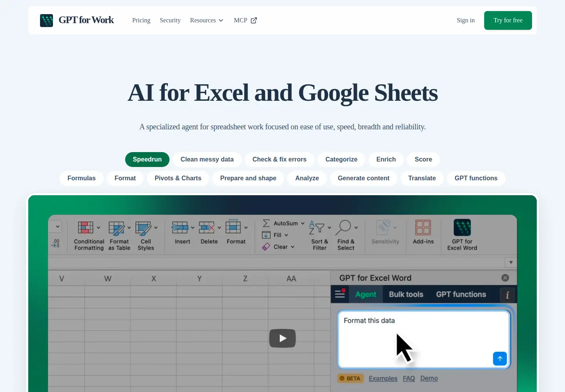This screenshot has height=392, width=565.
Task: Select the Categorize tab
Action: [341, 160]
